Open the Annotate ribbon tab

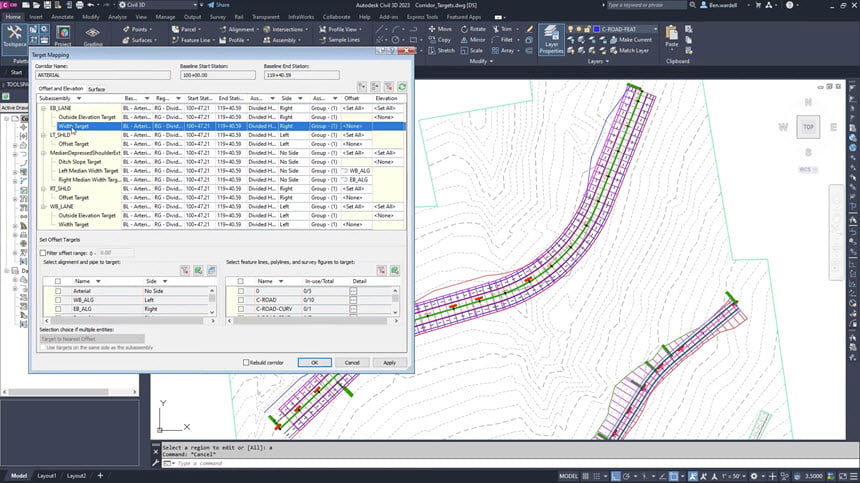tap(63, 17)
